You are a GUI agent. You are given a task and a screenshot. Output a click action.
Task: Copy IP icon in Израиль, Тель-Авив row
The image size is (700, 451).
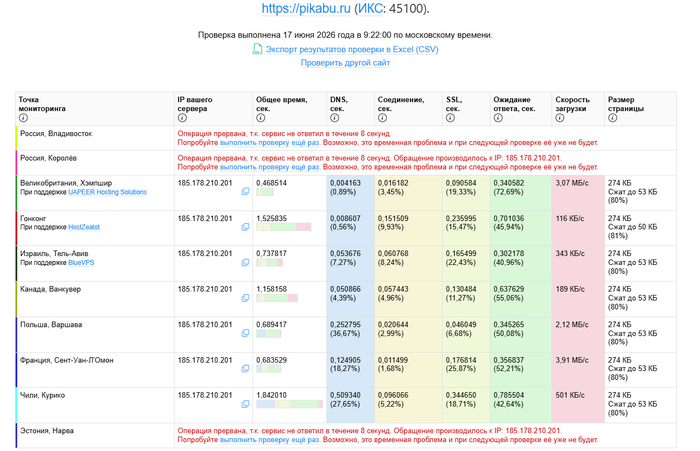[x=245, y=263]
